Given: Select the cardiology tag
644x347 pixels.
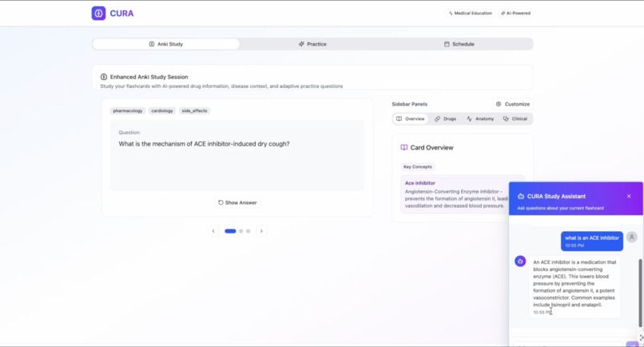Looking at the screenshot, I should 162,110.
